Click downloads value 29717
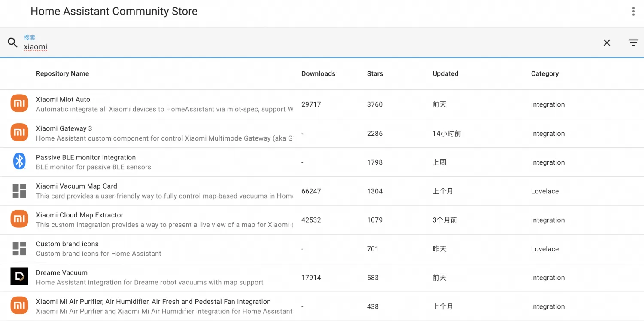Image resolution: width=644 pixels, height=321 pixels. [x=311, y=104]
